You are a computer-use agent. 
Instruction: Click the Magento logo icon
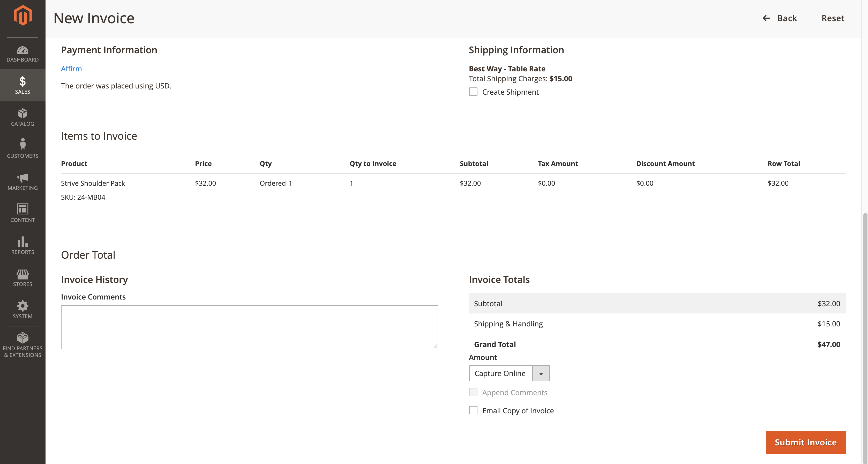[x=23, y=15]
